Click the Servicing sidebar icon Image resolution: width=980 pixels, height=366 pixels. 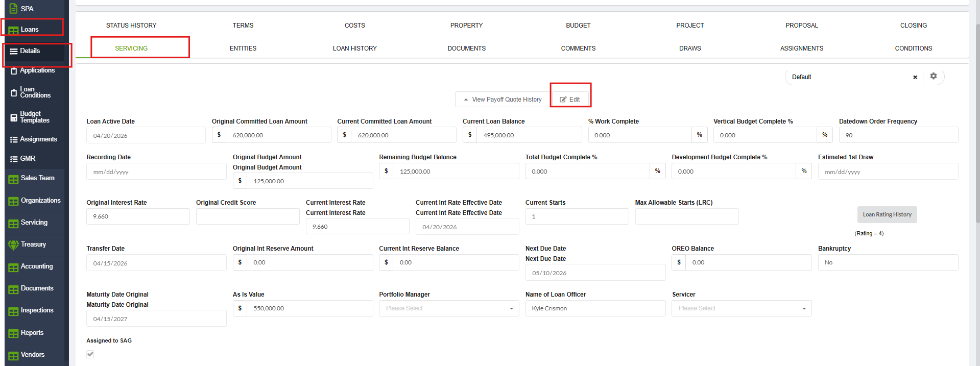click(x=14, y=223)
